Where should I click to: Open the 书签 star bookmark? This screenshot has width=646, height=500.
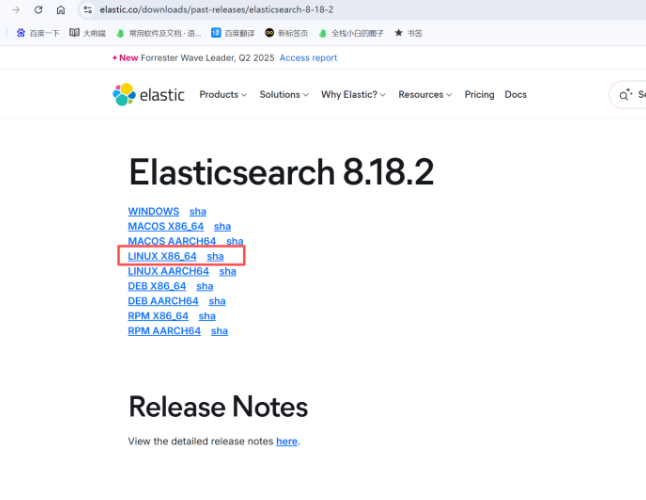(x=408, y=33)
